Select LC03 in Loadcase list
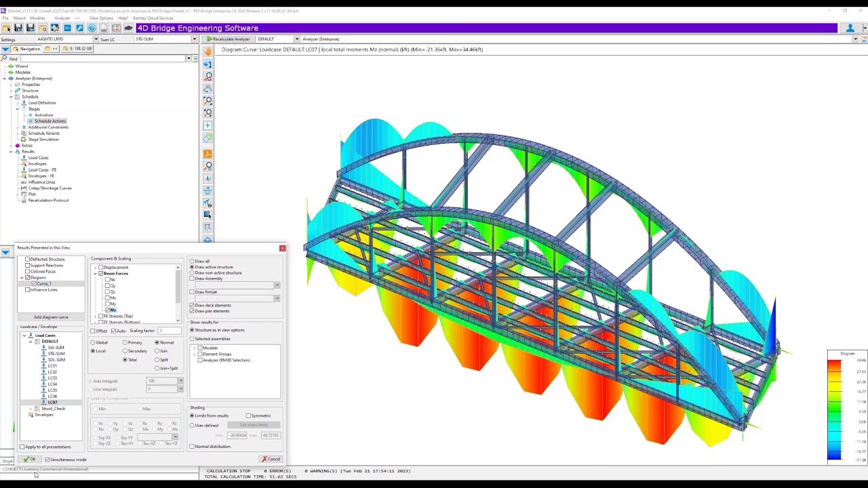868x488 pixels. (52, 378)
